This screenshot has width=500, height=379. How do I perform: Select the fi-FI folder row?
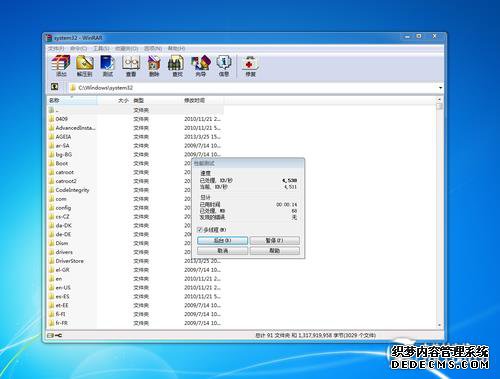135,314
